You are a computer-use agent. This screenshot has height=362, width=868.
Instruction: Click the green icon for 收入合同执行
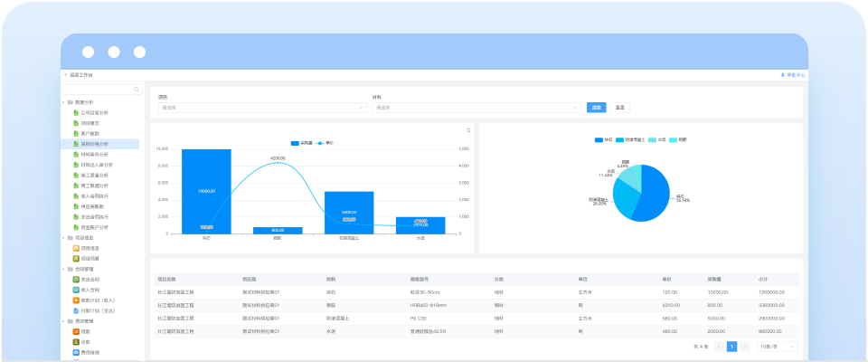(x=76, y=196)
